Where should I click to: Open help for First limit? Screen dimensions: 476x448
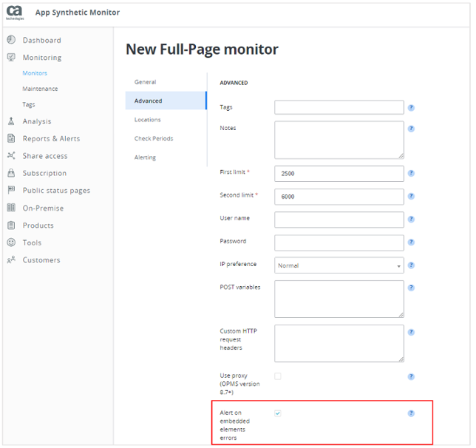tap(411, 173)
